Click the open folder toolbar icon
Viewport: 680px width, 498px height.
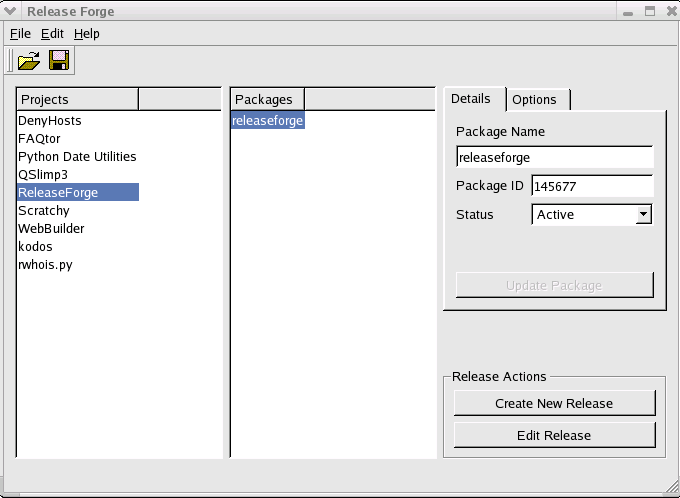29,60
